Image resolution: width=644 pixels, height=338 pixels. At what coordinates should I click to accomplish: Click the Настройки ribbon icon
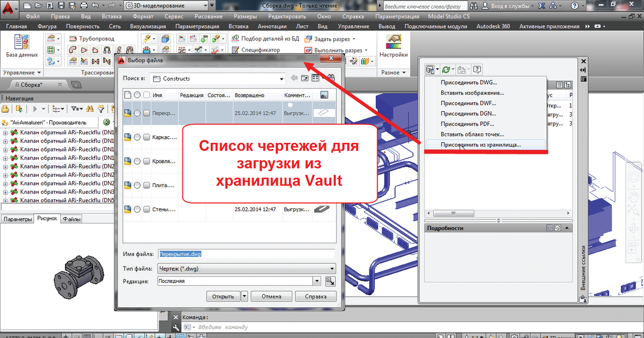coord(393,46)
